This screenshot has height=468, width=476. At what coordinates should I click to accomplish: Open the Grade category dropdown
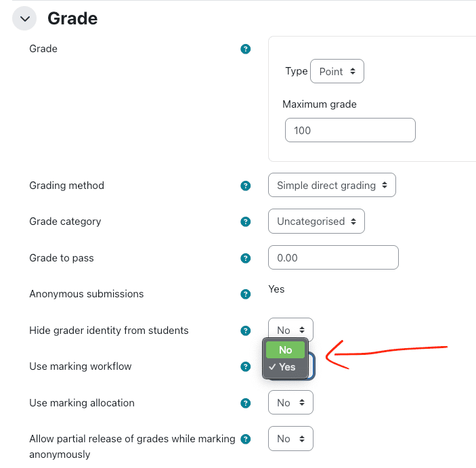click(x=316, y=221)
